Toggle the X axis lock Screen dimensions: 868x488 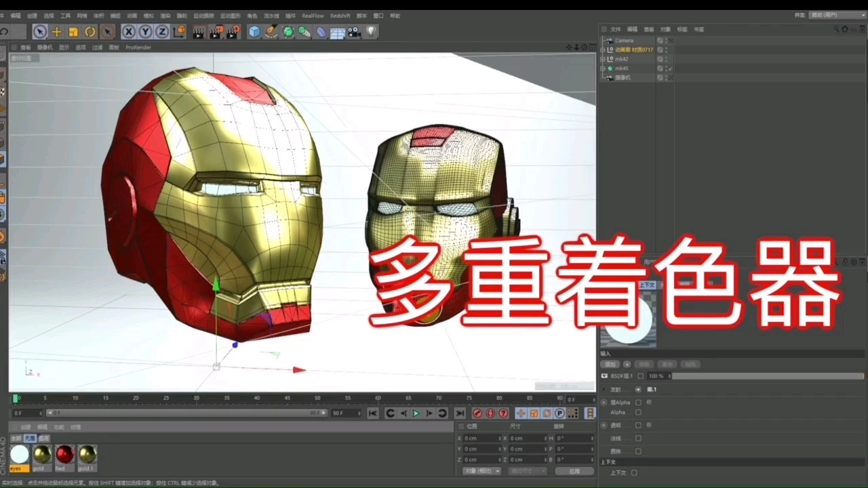[129, 32]
